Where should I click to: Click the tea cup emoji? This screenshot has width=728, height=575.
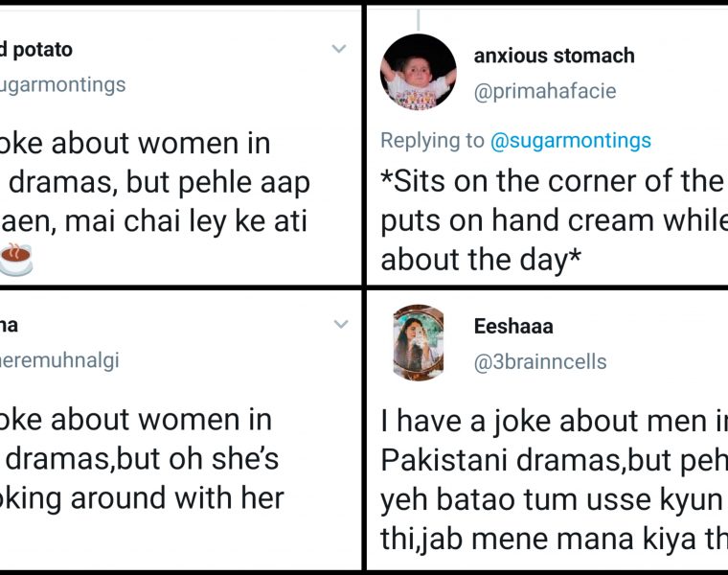point(15,259)
